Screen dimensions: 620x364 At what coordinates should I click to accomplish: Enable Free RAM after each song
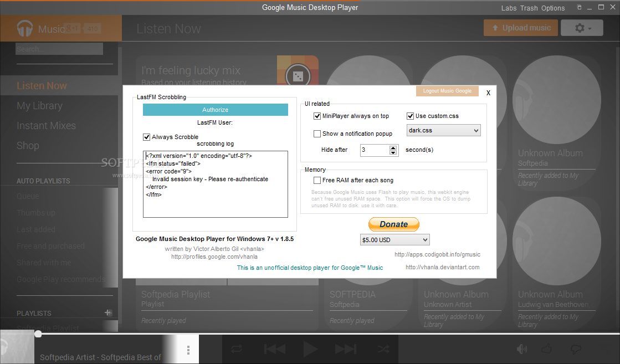pos(317,180)
